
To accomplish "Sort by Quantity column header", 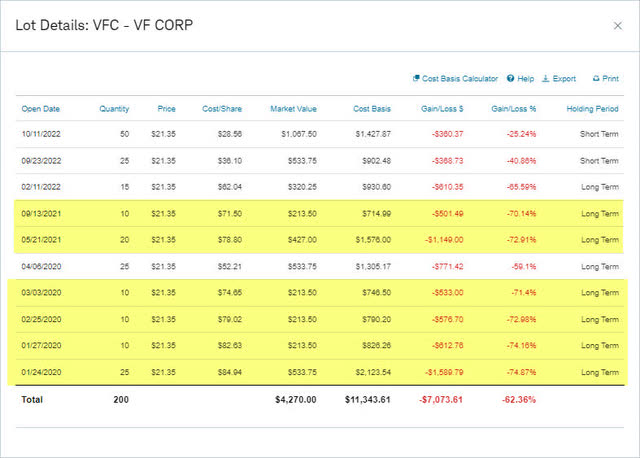I will [114, 109].
